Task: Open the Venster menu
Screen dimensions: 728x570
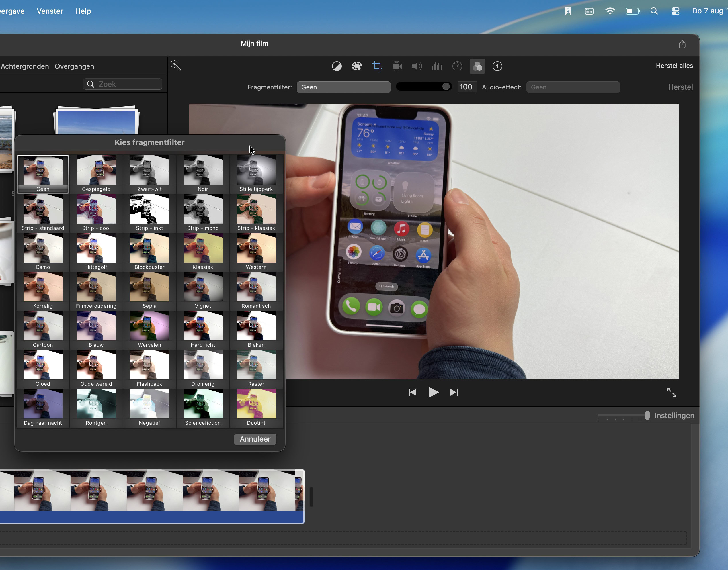Action: (x=50, y=11)
